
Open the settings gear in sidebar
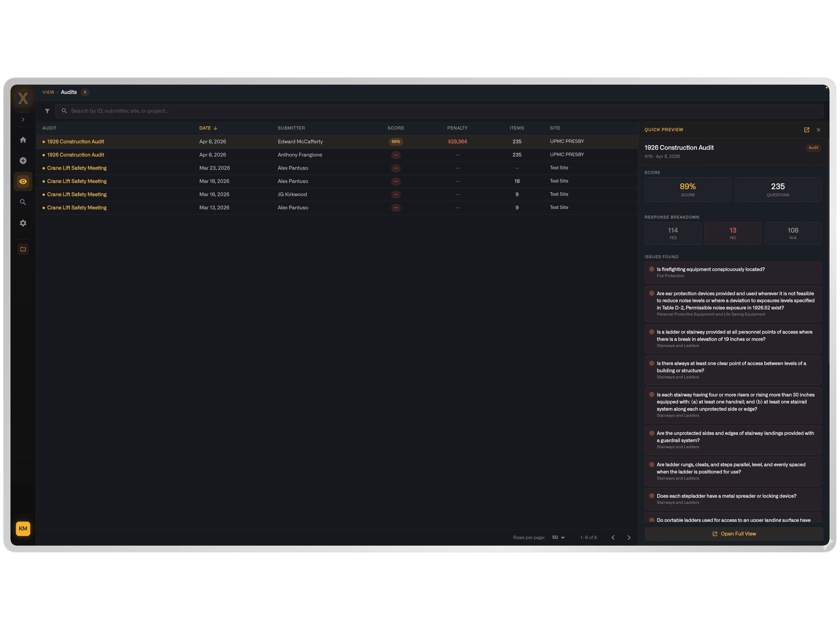pyautogui.click(x=23, y=223)
